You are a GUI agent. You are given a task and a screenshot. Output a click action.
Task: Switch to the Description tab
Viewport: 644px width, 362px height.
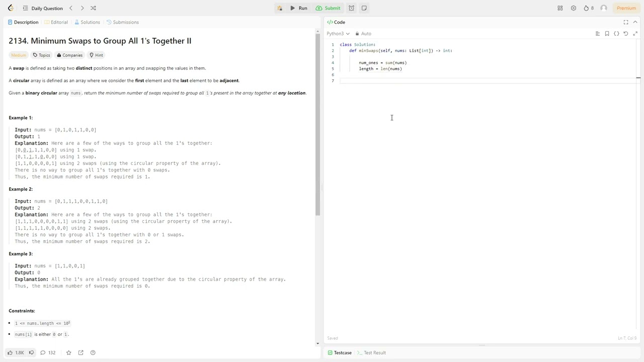[23, 22]
